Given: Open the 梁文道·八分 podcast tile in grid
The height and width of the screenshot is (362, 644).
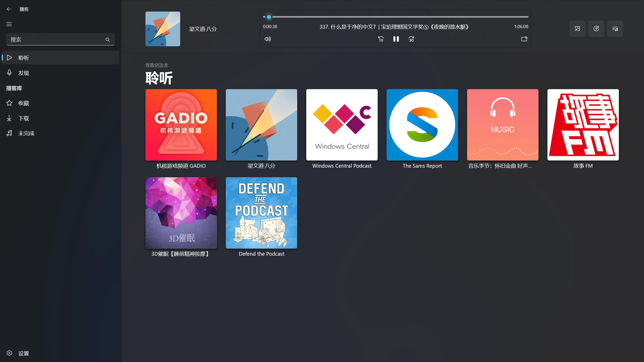Looking at the screenshot, I should coord(261,129).
